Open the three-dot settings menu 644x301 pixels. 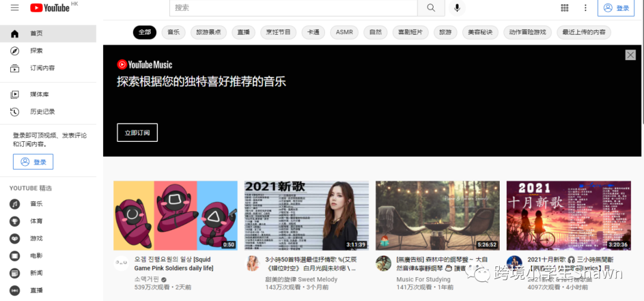coord(586,8)
